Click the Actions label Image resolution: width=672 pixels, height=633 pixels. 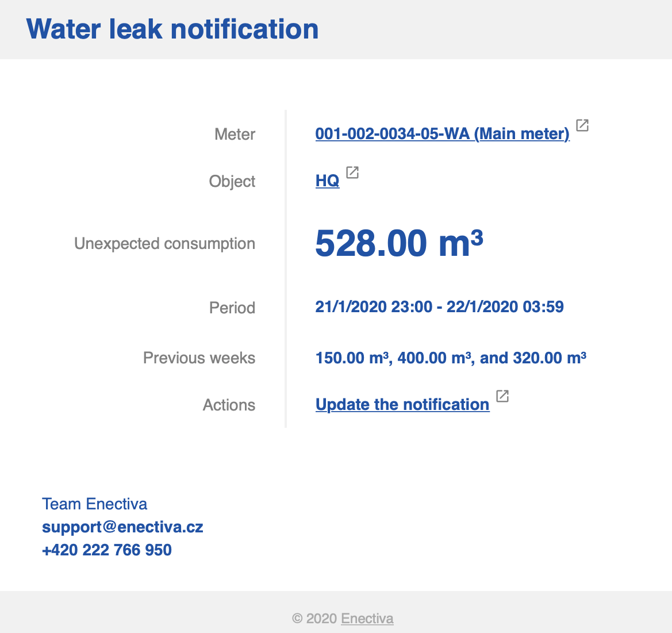pos(229,405)
